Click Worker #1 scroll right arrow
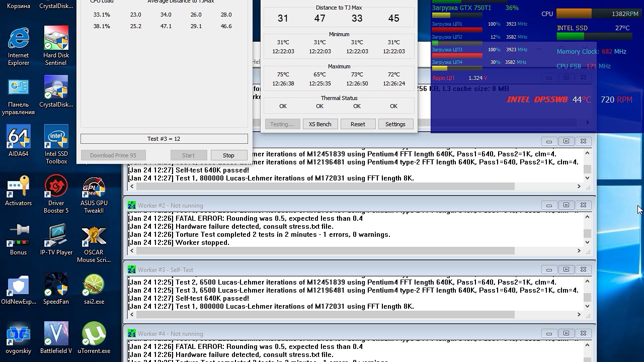644x362 pixels. click(x=579, y=187)
